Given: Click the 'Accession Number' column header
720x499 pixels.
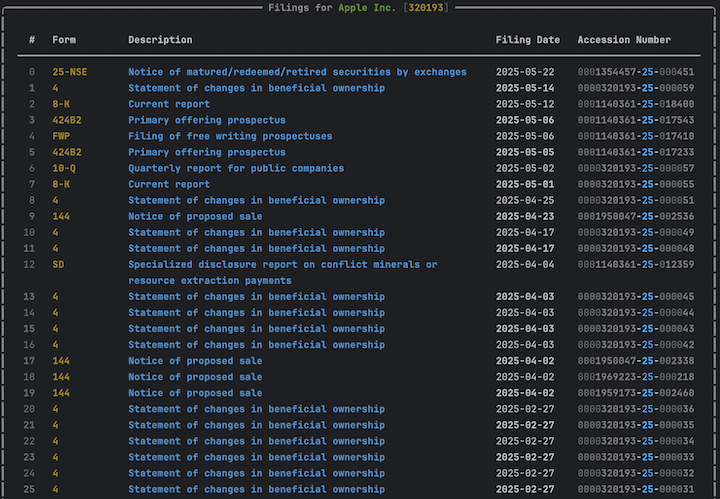Looking at the screenshot, I should tap(624, 40).
